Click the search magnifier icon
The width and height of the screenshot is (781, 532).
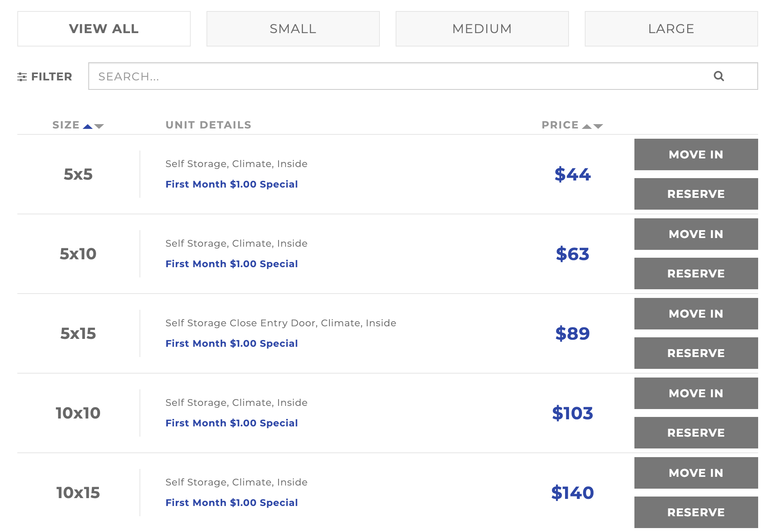[718, 76]
